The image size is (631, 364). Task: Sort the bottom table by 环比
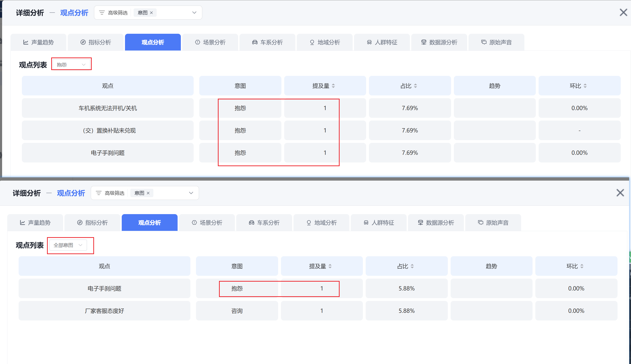click(x=582, y=266)
